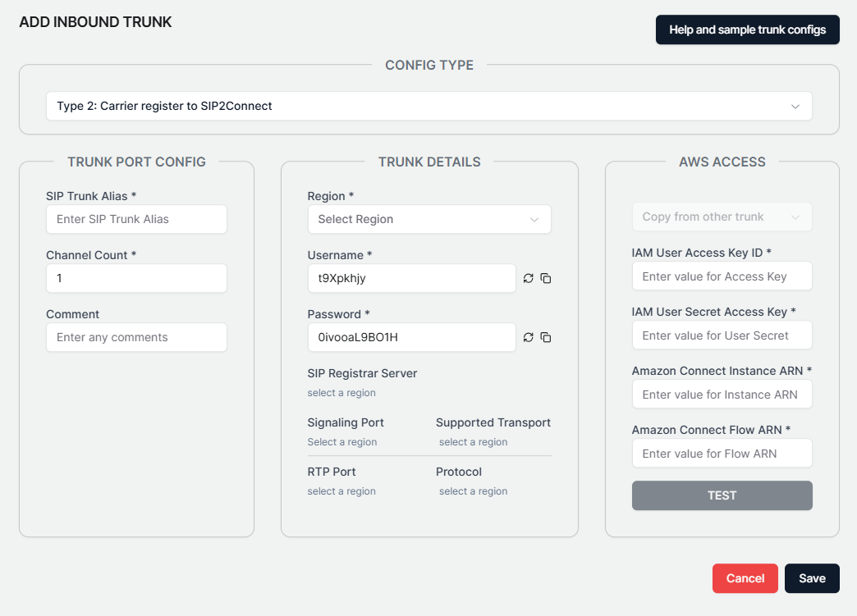Click the Protocol label
This screenshot has height=616, width=857.
[x=459, y=472]
